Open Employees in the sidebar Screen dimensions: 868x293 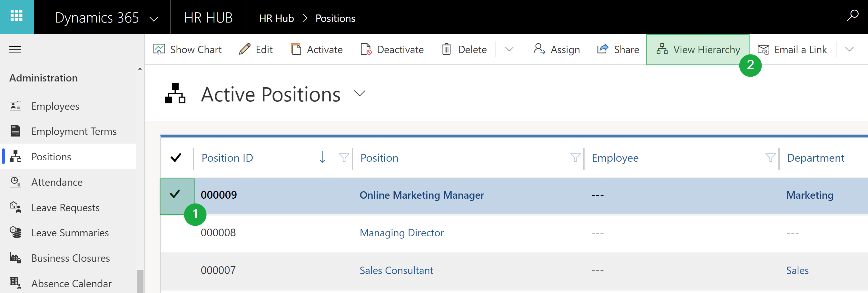point(55,106)
